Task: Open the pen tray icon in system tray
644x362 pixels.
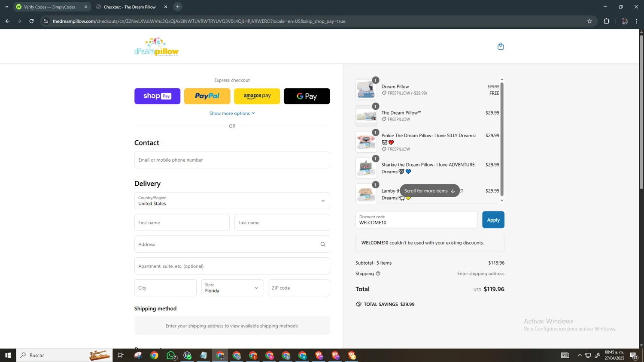Action: coord(597,355)
